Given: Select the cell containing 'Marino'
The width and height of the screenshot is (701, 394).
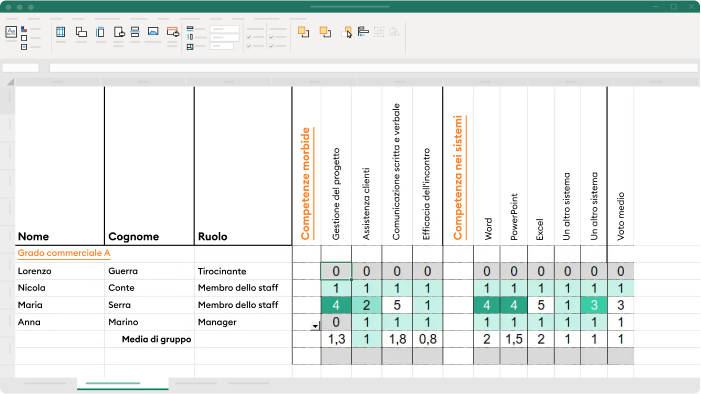Looking at the screenshot, I should (x=149, y=322).
